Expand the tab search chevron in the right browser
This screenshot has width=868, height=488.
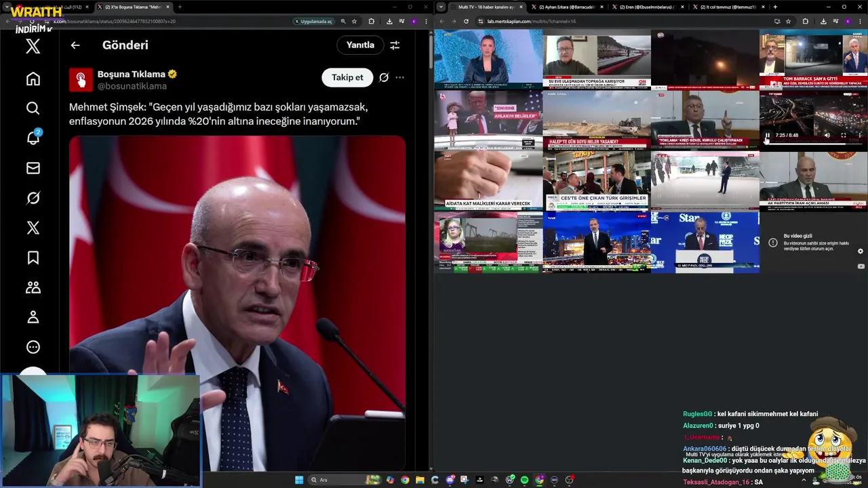coord(441,7)
